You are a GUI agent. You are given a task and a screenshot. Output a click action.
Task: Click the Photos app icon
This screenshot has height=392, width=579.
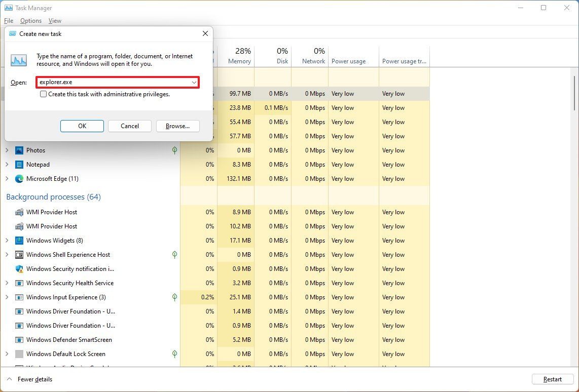tap(19, 150)
